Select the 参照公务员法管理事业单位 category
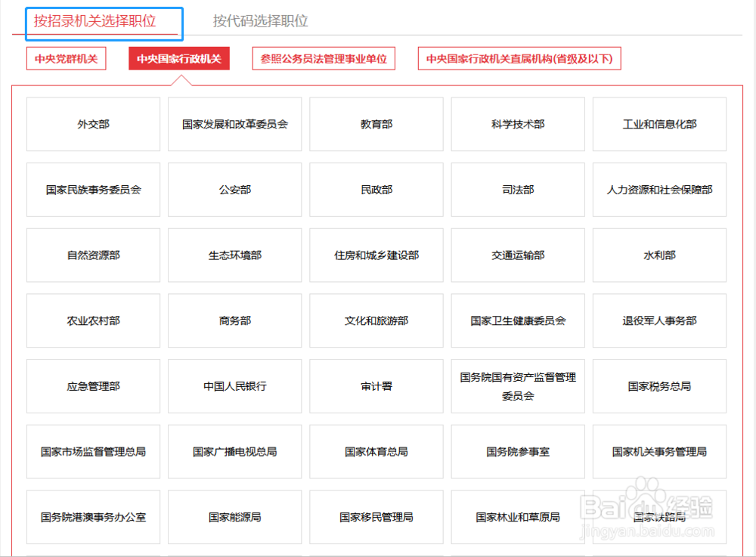The height and width of the screenshot is (557, 756). pyautogui.click(x=324, y=57)
